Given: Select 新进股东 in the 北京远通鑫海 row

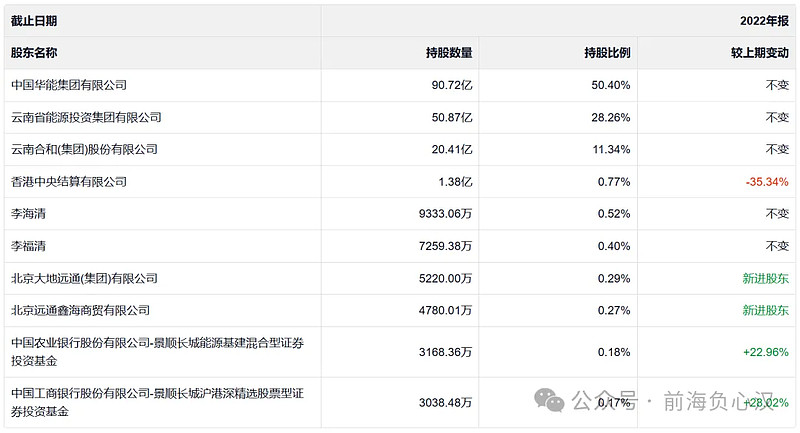Looking at the screenshot, I should coord(765,310).
